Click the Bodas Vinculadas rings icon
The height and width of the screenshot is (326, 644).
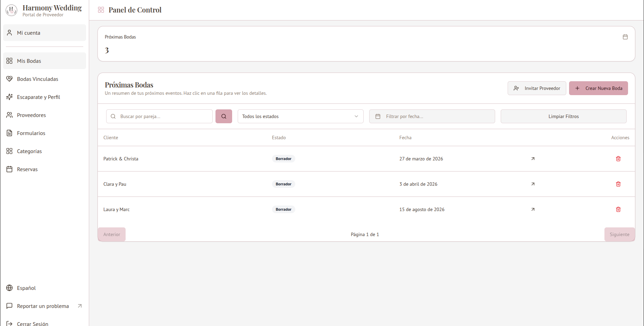click(x=9, y=79)
